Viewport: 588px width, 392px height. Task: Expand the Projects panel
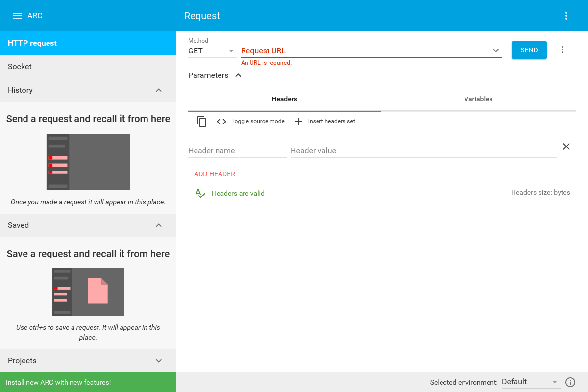[159, 361]
